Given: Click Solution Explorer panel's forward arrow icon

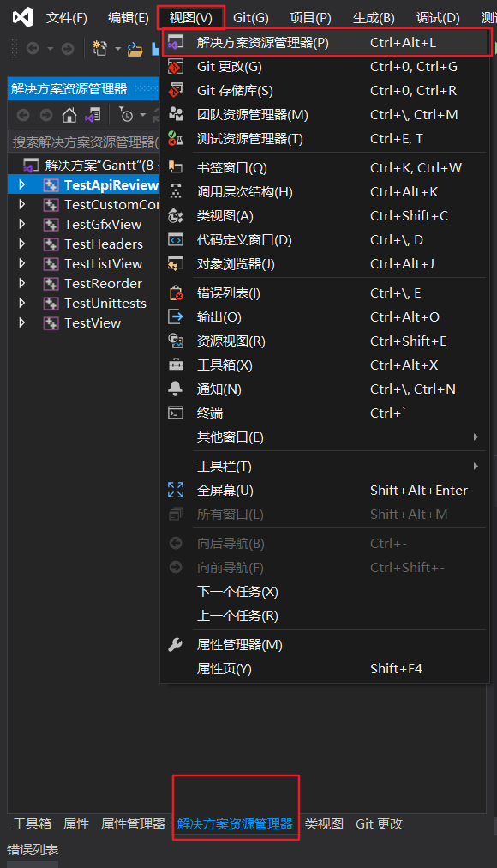Looking at the screenshot, I should [46, 115].
